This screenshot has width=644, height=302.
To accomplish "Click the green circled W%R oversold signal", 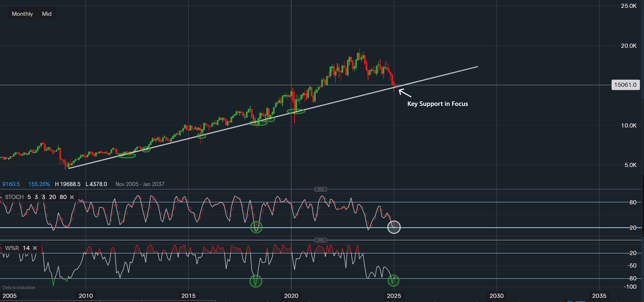I will (393, 281).
